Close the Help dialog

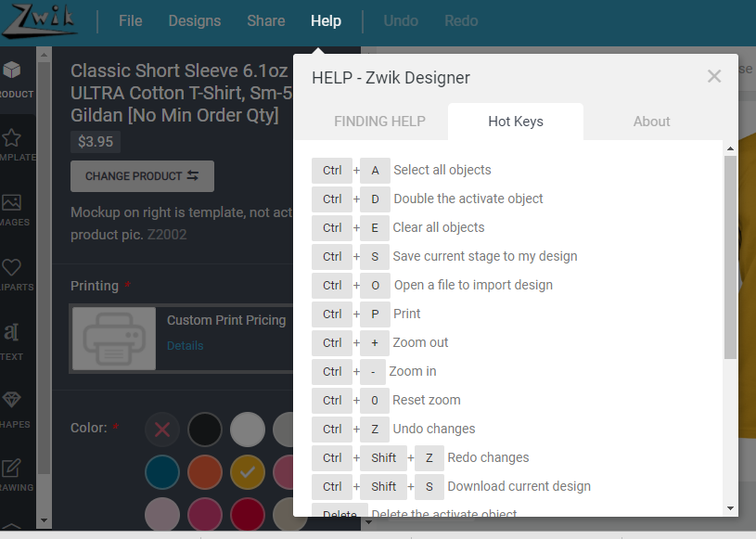[x=714, y=76]
